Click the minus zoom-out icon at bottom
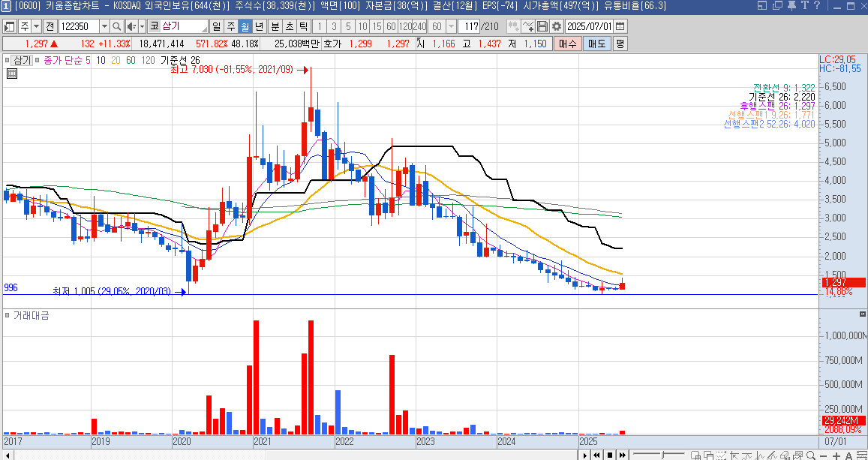The image size is (868, 460). pos(823,455)
